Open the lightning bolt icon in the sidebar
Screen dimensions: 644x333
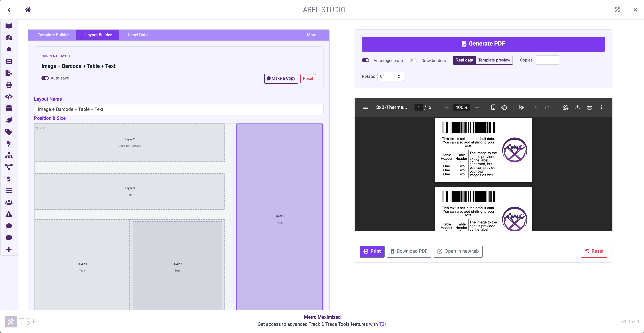pos(9,144)
